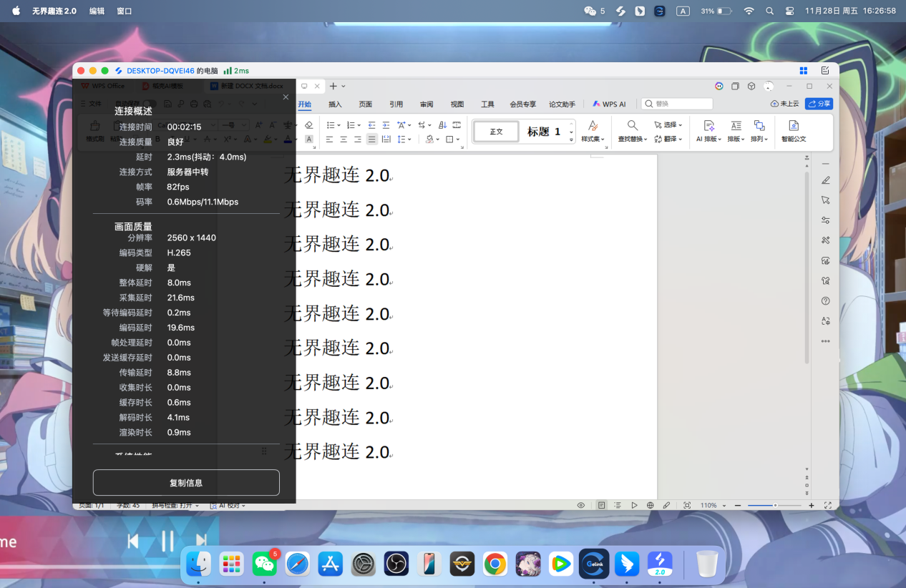Click the new tab plus button
Screen dimensions: 906x588
tap(333, 86)
